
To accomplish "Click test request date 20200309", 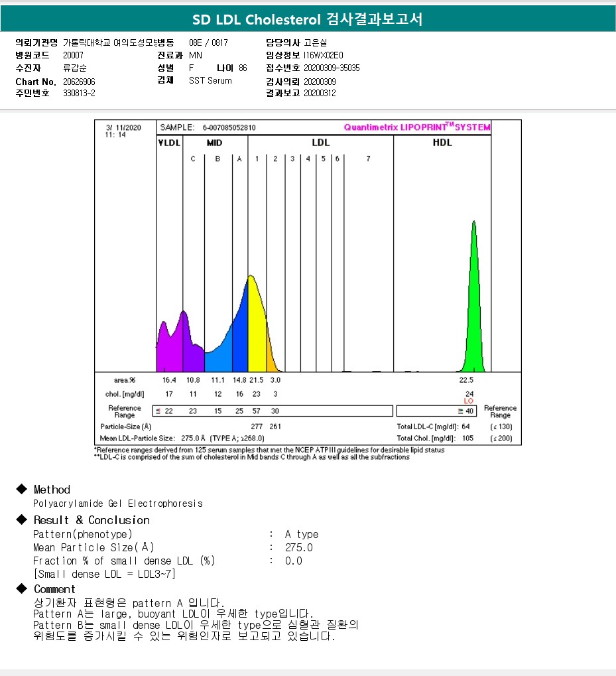I will click(x=320, y=82).
